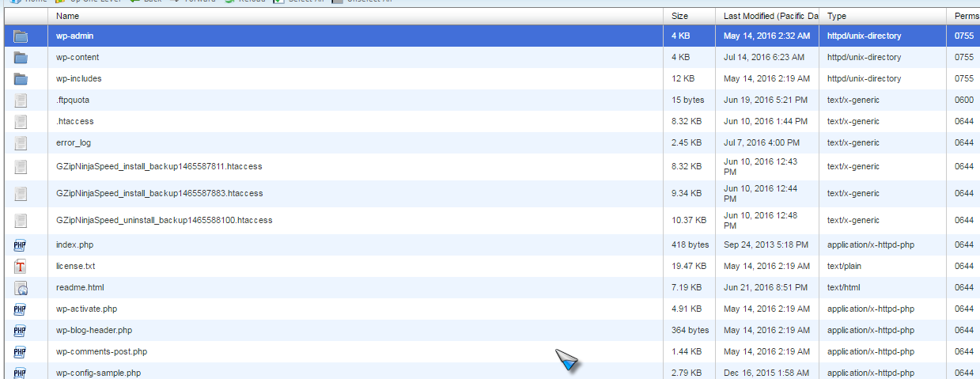
Task: Click the backup1465587811.htaccess file icon
Action: [21, 167]
